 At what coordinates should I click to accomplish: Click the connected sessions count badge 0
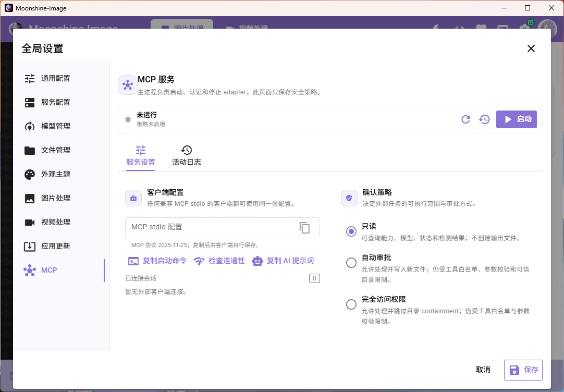[x=314, y=278]
